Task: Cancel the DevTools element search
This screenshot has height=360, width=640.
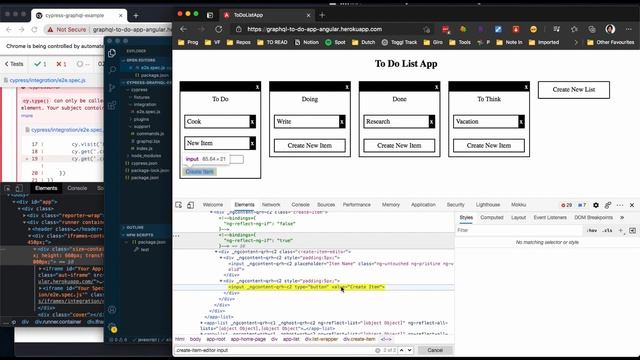Action: (435, 350)
